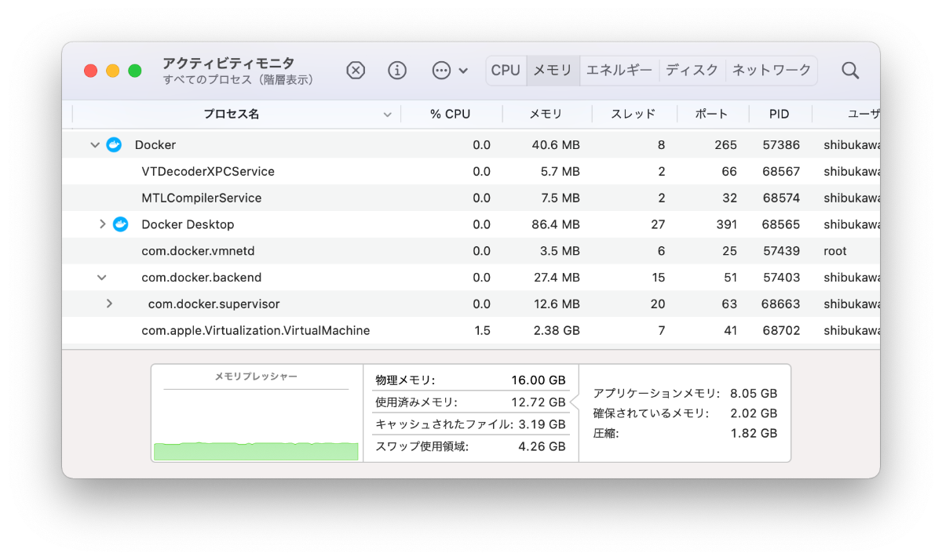
Task: Sort by the ポート column header
Action: [x=712, y=115]
